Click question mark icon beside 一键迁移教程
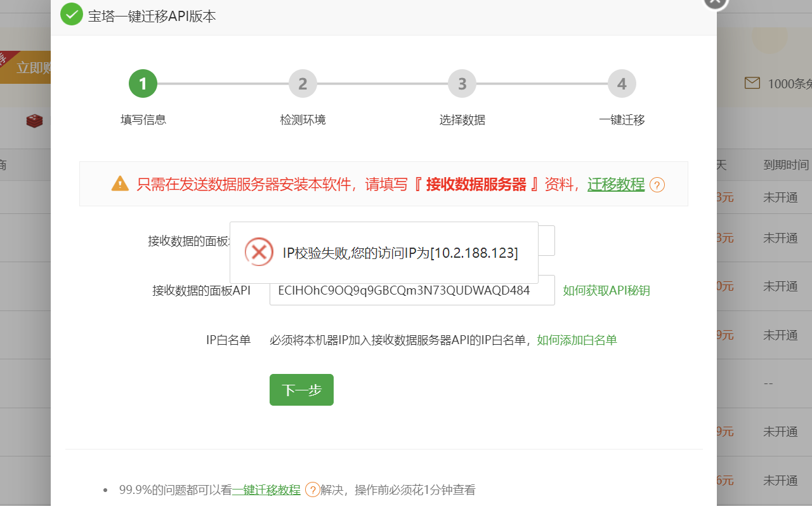Image resolution: width=812 pixels, height=506 pixels. pos(312,489)
